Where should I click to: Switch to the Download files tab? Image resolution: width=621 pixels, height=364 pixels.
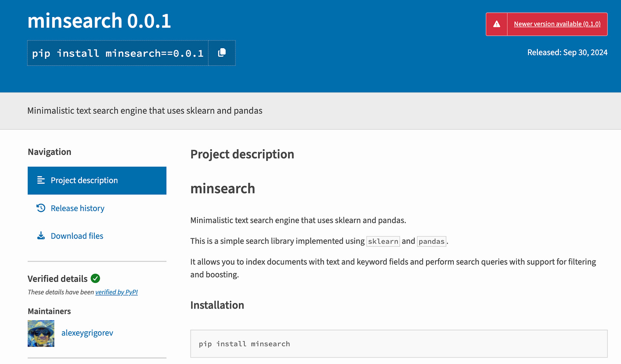click(x=77, y=236)
